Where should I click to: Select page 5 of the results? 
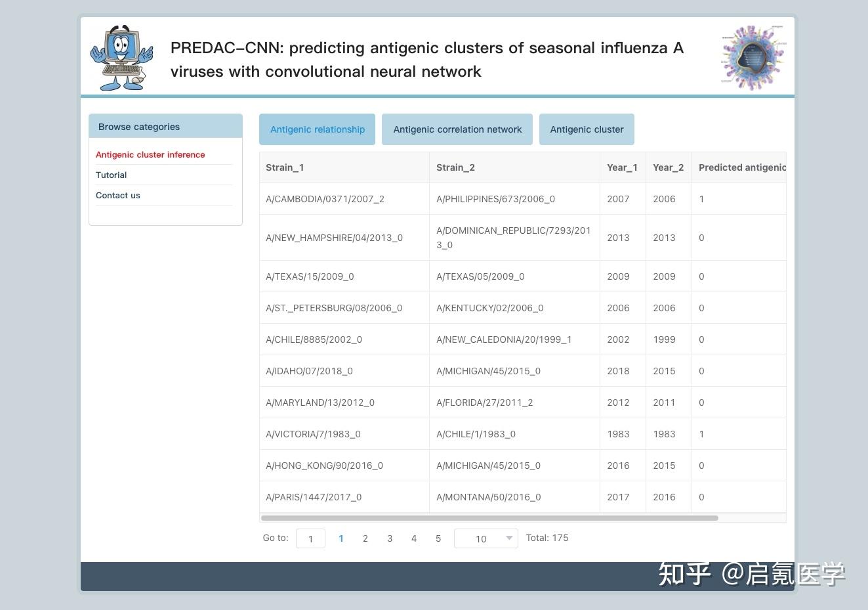[438, 538]
